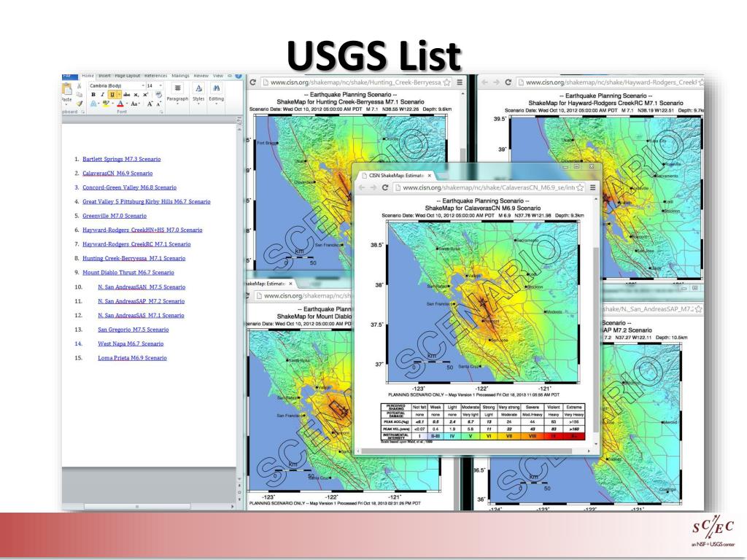Apply Superscript formatting in Word
Screen dimensions: 747x560
click(x=145, y=95)
